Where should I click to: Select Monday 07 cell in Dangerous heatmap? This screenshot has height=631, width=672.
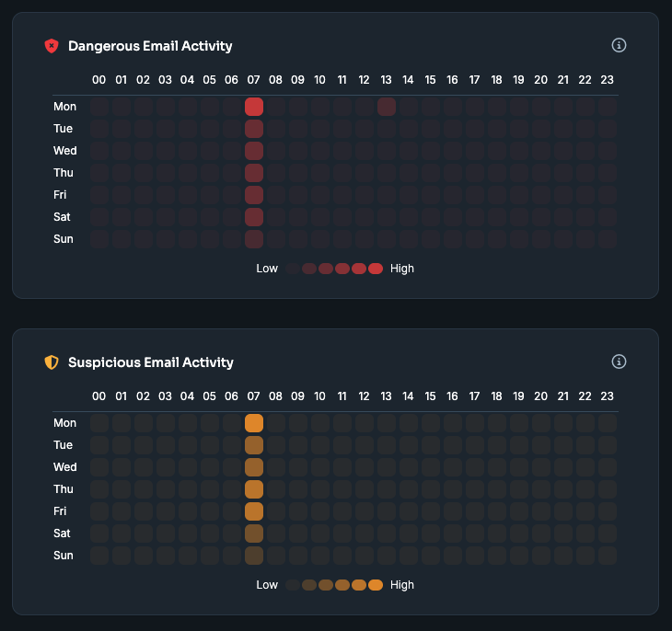tap(254, 107)
